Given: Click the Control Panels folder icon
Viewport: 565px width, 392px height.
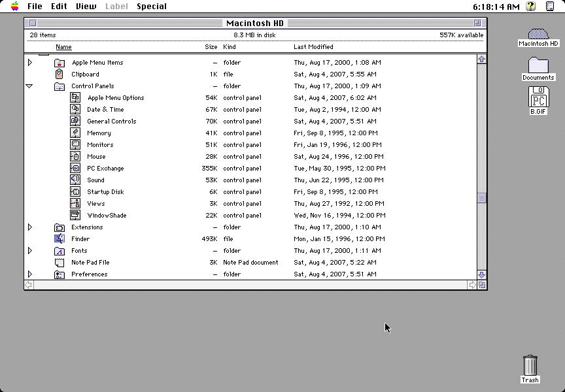Looking at the screenshot, I should (60, 86).
